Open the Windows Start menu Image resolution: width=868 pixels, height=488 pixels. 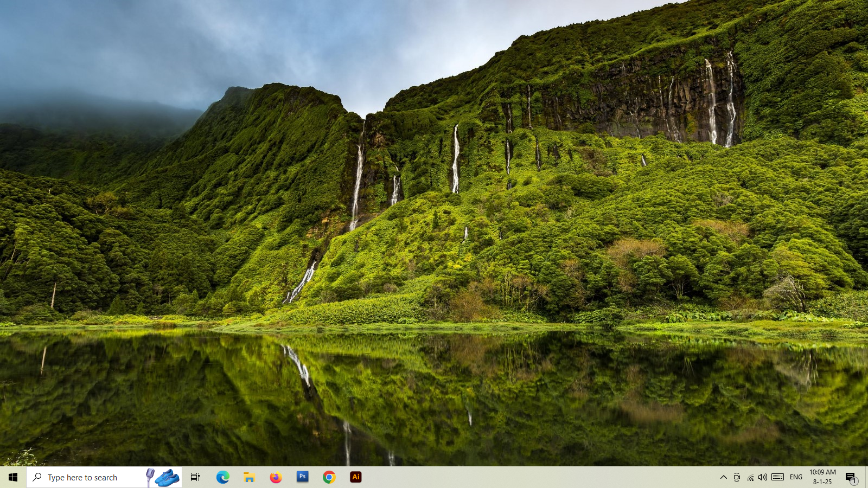tap(13, 477)
